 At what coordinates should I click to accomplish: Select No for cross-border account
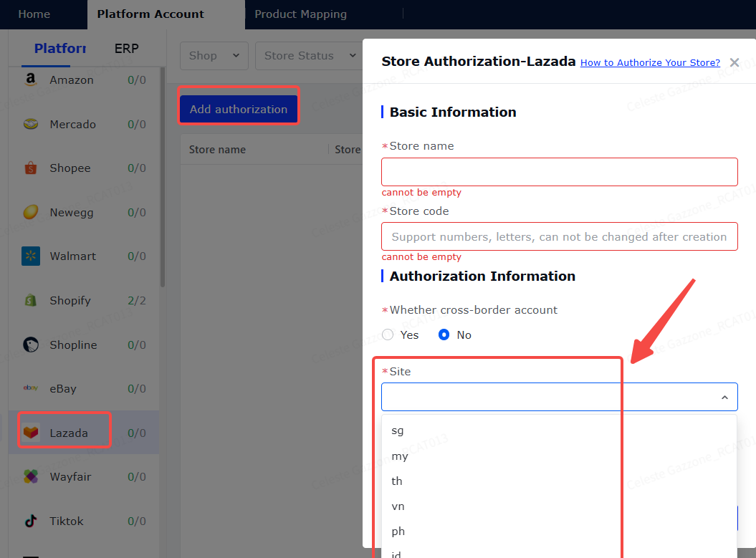(444, 335)
